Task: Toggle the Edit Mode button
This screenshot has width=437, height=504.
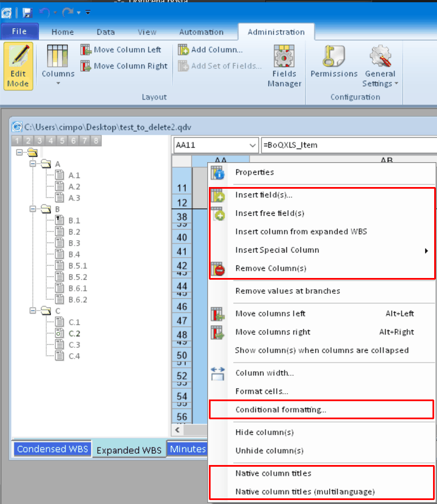Action: point(18,66)
